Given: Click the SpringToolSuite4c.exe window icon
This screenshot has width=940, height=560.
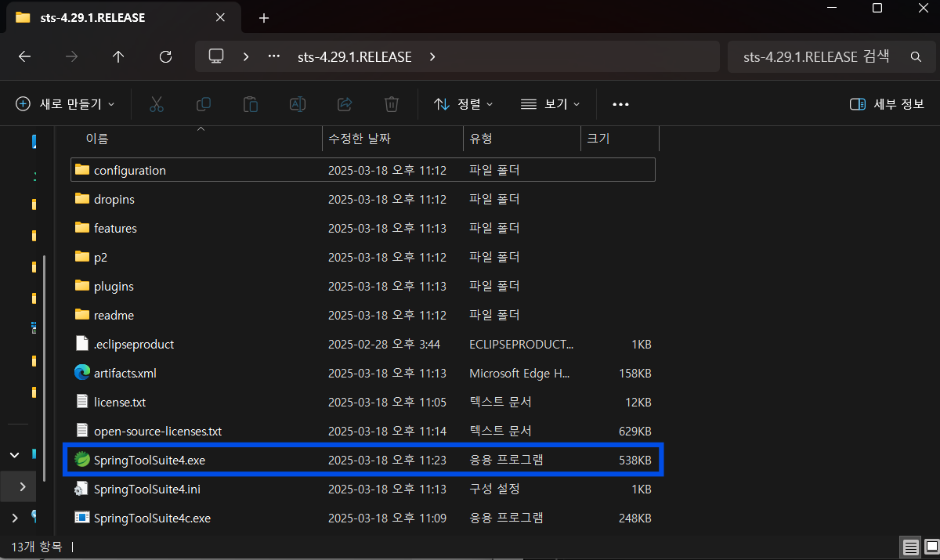Looking at the screenshot, I should pos(82,518).
